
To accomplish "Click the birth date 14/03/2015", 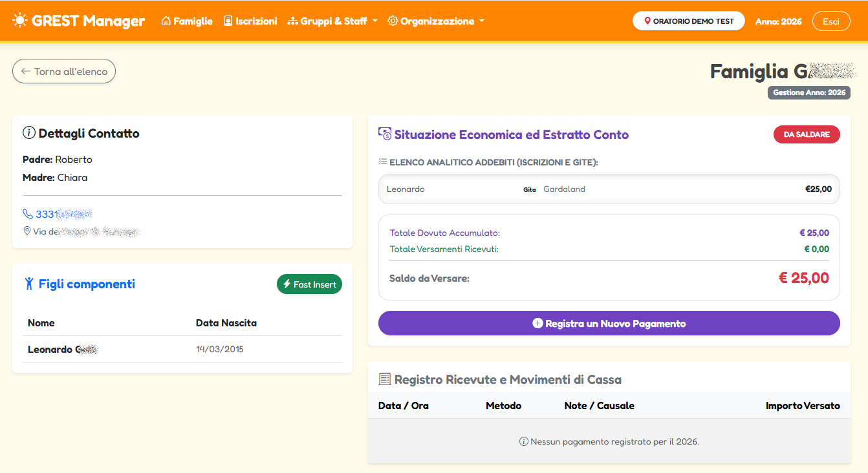I will [x=220, y=350].
